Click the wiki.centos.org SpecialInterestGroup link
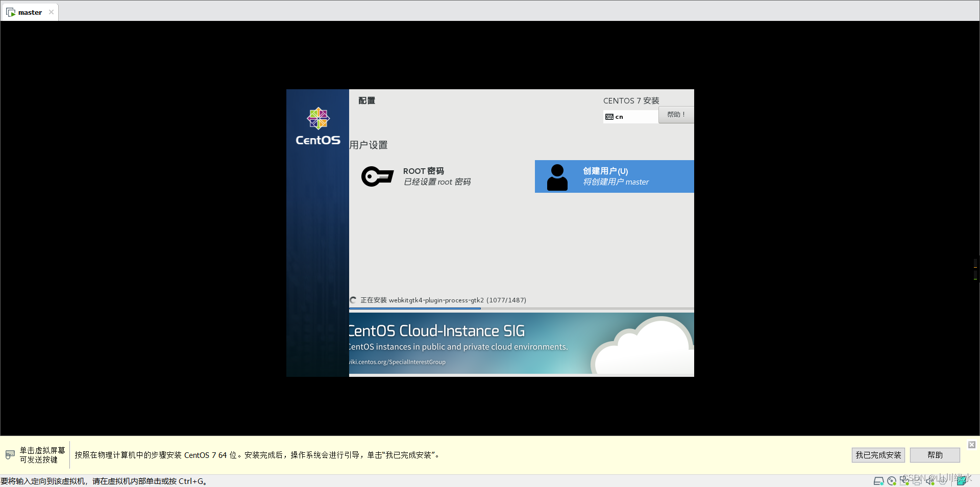The image size is (980, 487). click(397, 362)
